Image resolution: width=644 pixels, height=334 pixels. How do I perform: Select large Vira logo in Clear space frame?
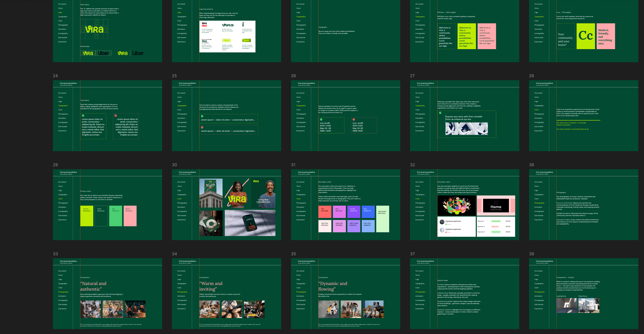click(94, 30)
